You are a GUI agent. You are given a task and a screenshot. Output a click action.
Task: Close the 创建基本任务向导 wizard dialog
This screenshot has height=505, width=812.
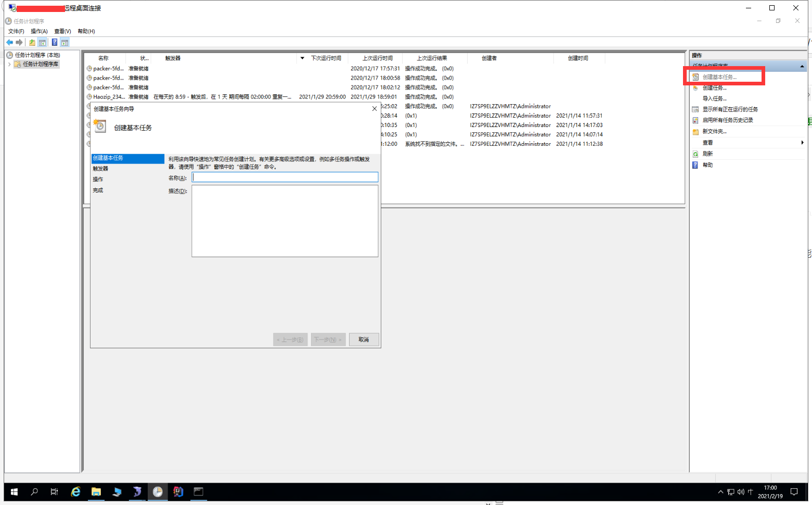(375, 109)
